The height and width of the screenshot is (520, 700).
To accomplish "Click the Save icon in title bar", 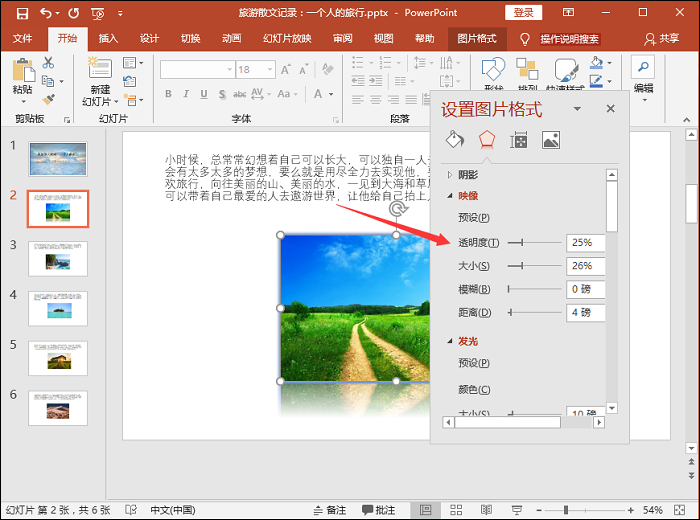I will pyautogui.click(x=19, y=13).
